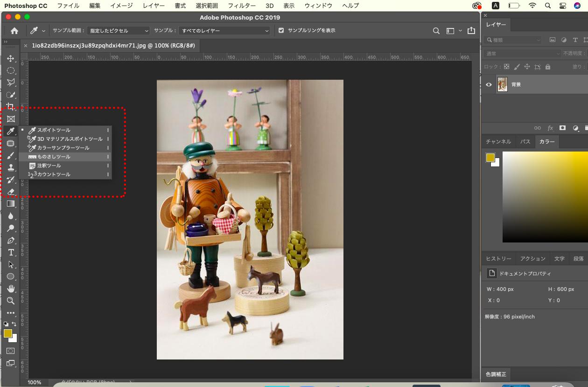
Task: Switch to the パス tab
Action: point(525,141)
